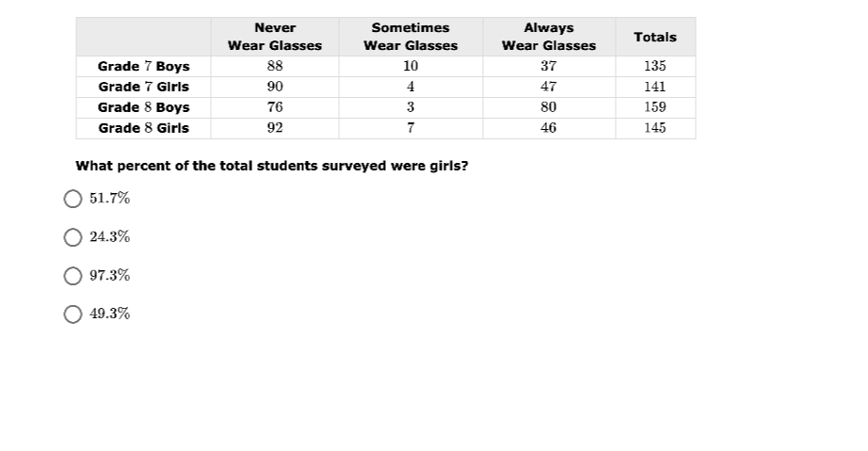Select the Grade 7 Girls row label
The width and height of the screenshot is (868, 451).
point(143,87)
